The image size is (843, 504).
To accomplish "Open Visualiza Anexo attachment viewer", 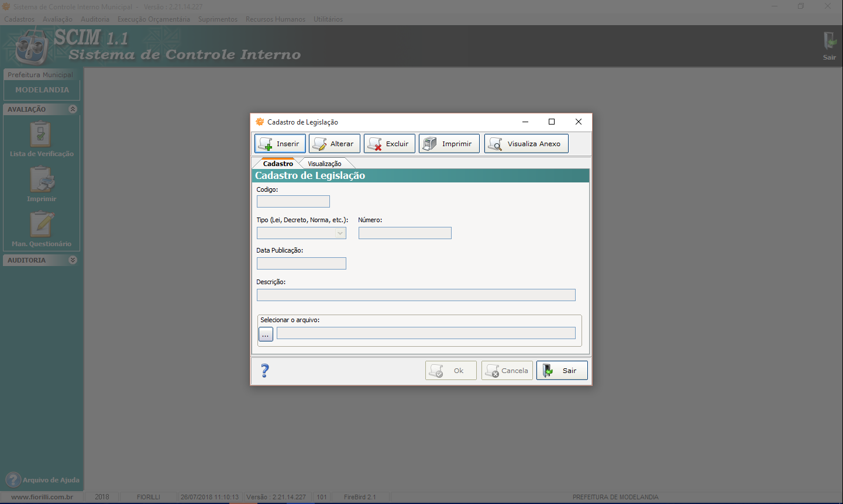I will click(526, 144).
